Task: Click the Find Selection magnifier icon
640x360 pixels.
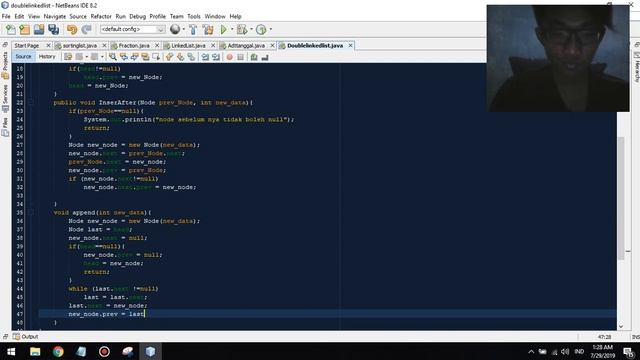Action: tap(113, 57)
